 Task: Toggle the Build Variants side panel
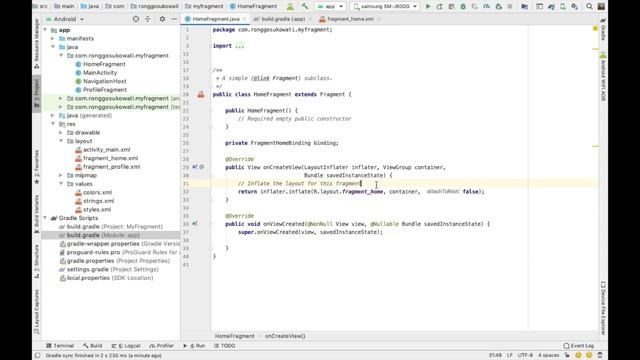(x=37, y=214)
